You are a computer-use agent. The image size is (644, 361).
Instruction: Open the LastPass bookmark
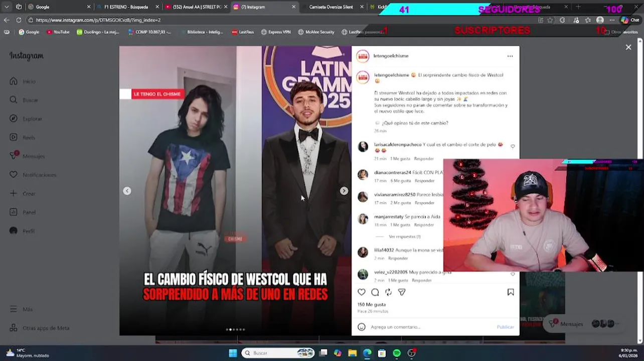[242, 32]
